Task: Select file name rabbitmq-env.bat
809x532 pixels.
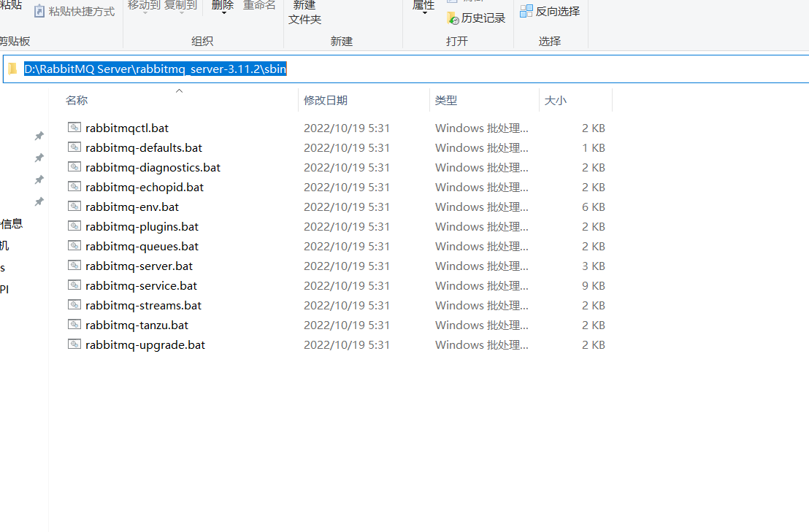Action: (x=132, y=207)
